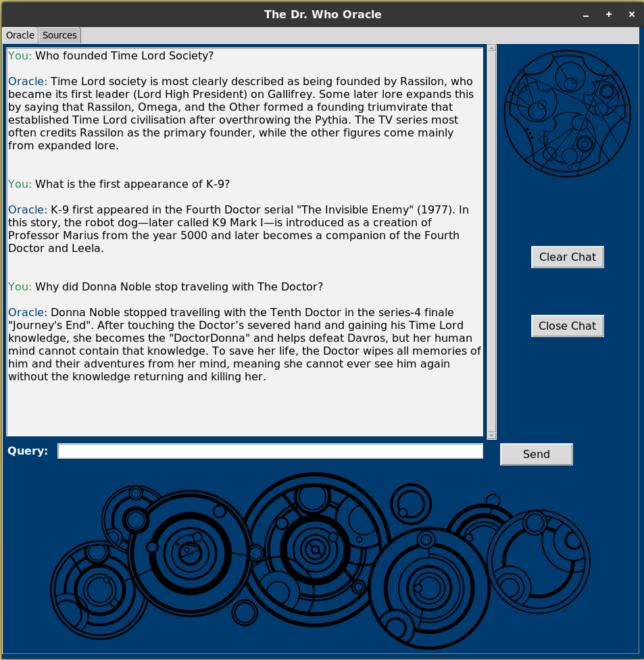Maximize the Dr. Who Oracle window
The height and width of the screenshot is (660, 644).
point(609,15)
